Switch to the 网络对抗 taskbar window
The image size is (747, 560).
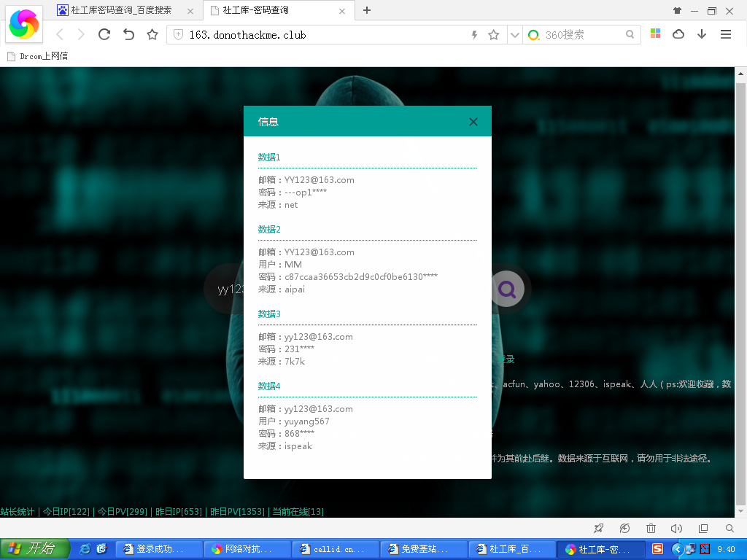tap(247, 549)
